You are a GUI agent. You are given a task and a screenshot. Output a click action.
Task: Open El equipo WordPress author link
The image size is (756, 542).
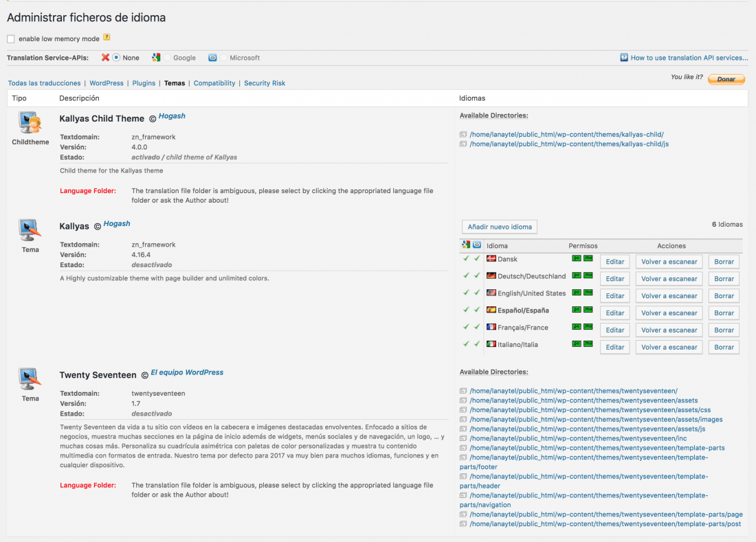click(187, 372)
